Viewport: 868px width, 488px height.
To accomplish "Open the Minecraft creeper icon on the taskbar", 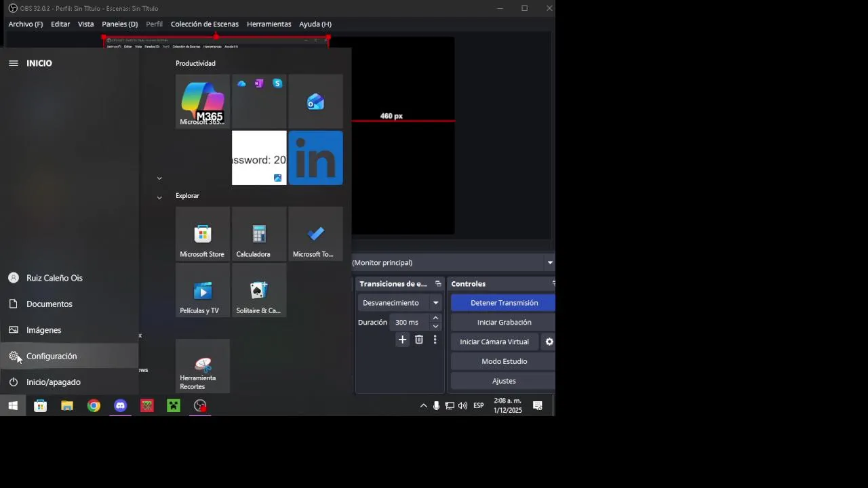I will pos(174,406).
